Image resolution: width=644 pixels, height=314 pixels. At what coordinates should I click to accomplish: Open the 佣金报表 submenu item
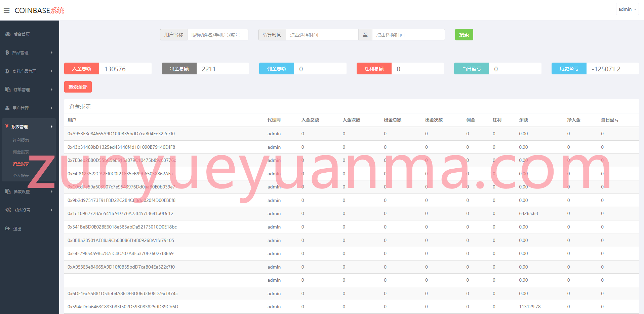(x=21, y=152)
